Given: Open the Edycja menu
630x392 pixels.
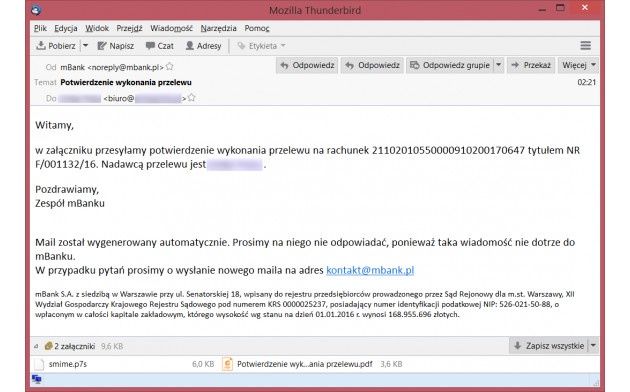Looking at the screenshot, I should click(x=66, y=28).
